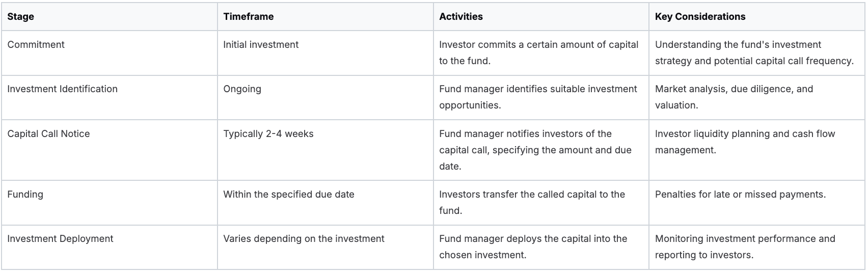868x272 pixels.
Task: Select the Funding stage cell
Action: (25, 195)
